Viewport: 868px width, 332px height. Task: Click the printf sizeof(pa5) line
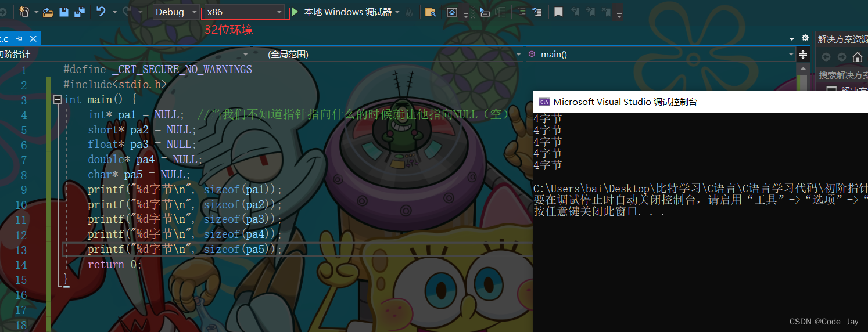pyautogui.click(x=185, y=250)
